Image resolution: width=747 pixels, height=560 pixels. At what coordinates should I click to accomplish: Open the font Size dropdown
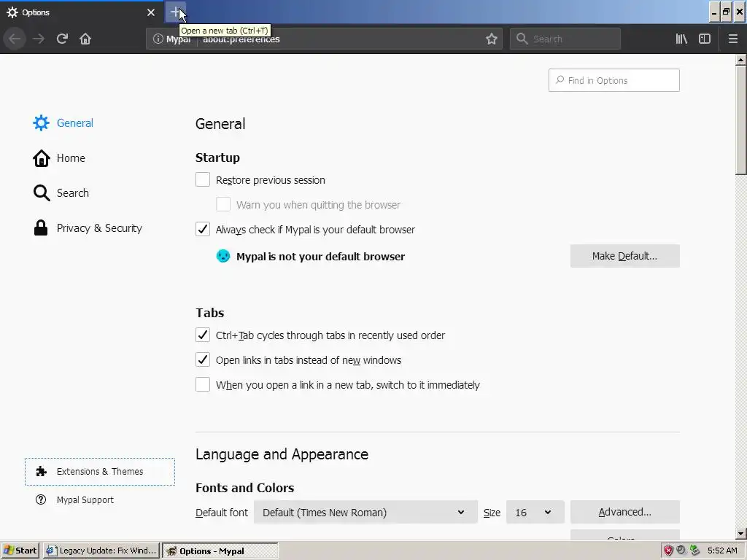tap(535, 512)
